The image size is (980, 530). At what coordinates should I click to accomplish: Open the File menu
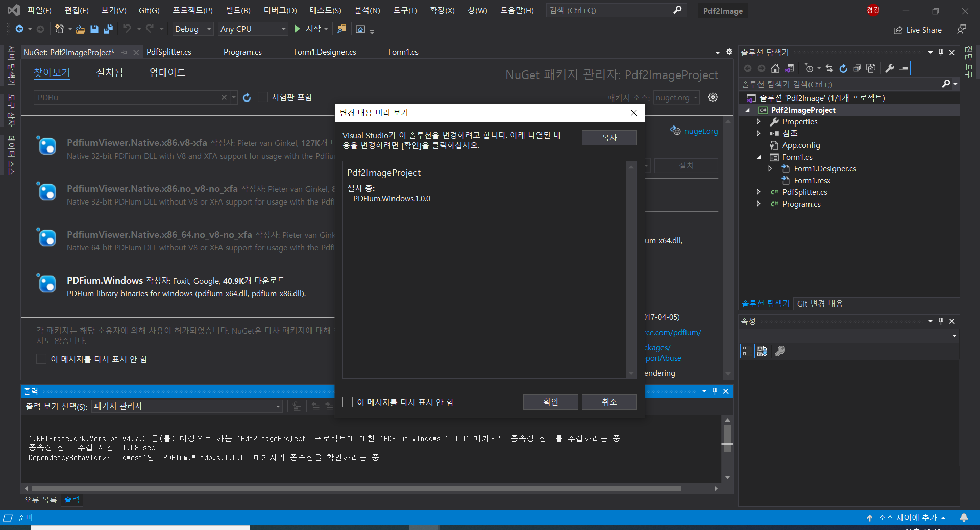(x=39, y=10)
